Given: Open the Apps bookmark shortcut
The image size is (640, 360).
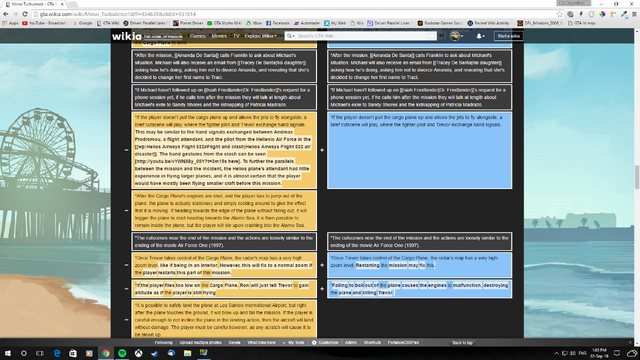Looking at the screenshot, I should [x=11, y=23].
